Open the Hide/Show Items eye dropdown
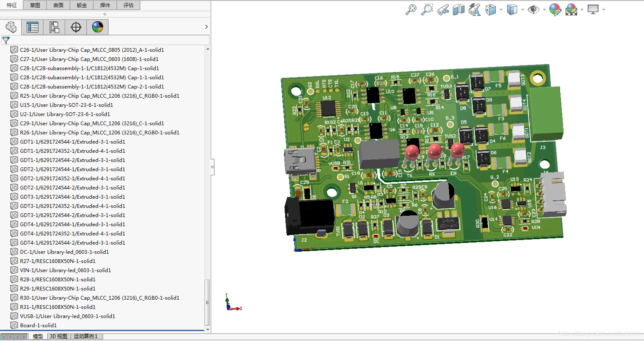Viewport: 644px width, 341px height. tap(544, 10)
